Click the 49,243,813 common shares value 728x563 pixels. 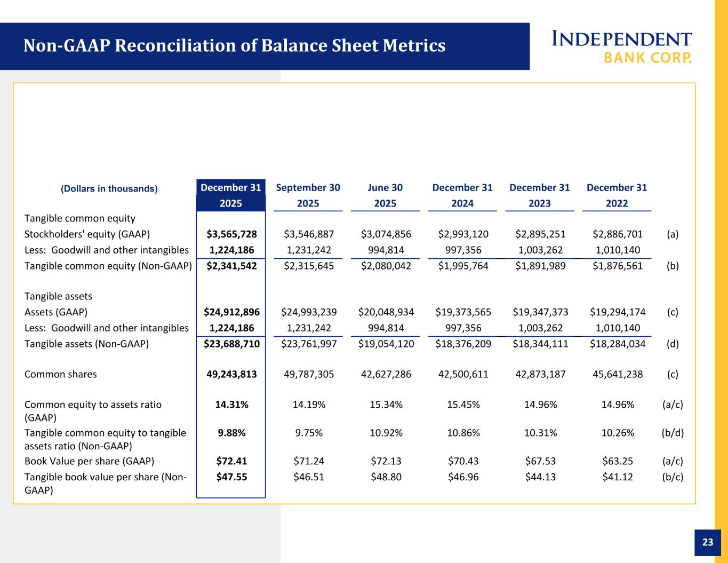[x=231, y=374]
